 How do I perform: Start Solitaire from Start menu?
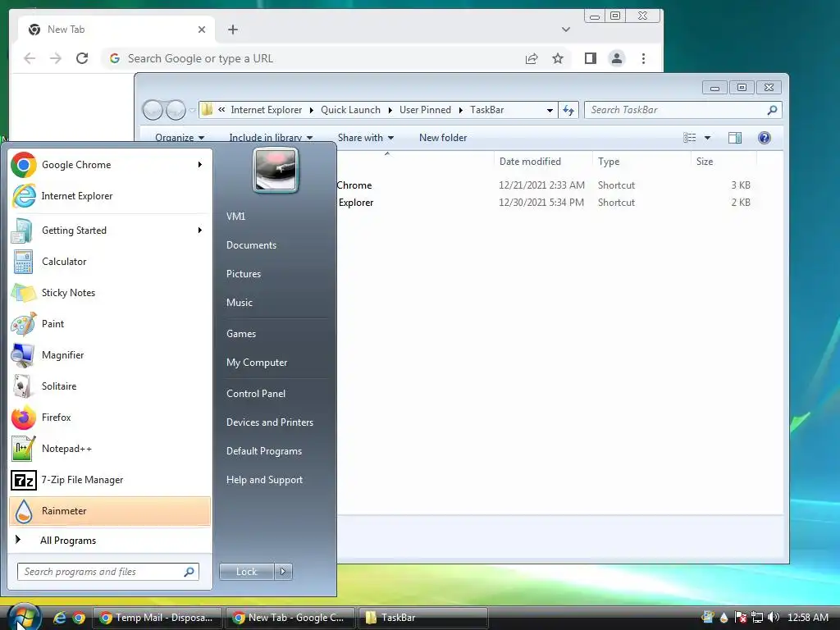click(x=110, y=386)
